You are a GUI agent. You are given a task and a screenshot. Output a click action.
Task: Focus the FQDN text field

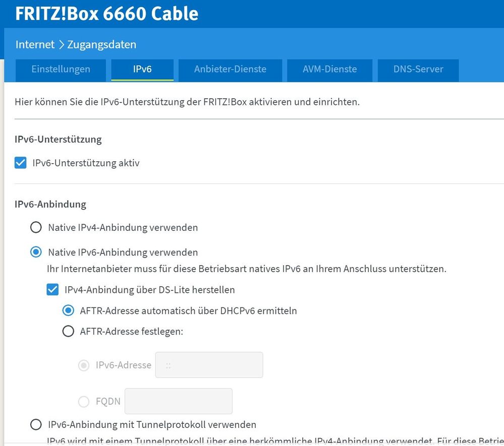click(178, 401)
